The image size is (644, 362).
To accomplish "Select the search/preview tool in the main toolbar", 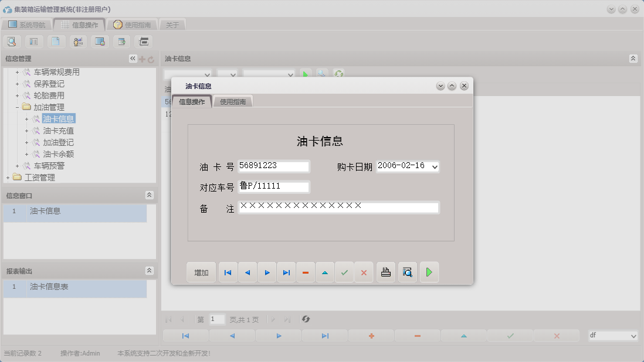I will click(x=12, y=41).
